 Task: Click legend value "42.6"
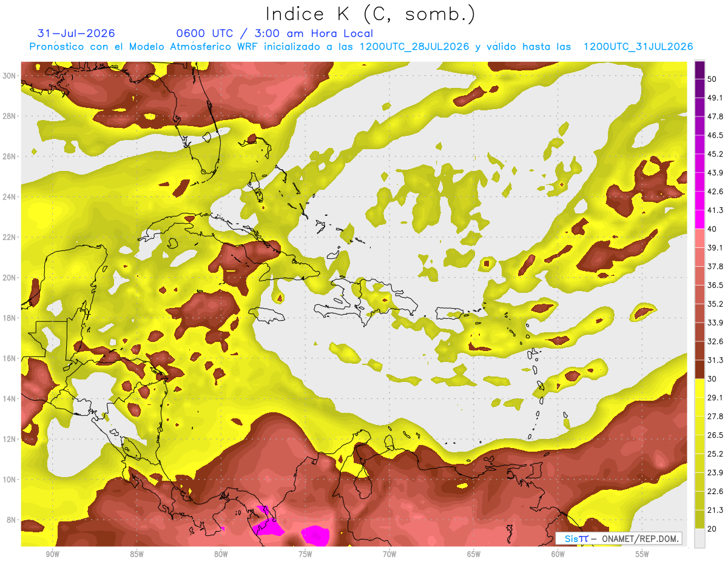coord(715,192)
